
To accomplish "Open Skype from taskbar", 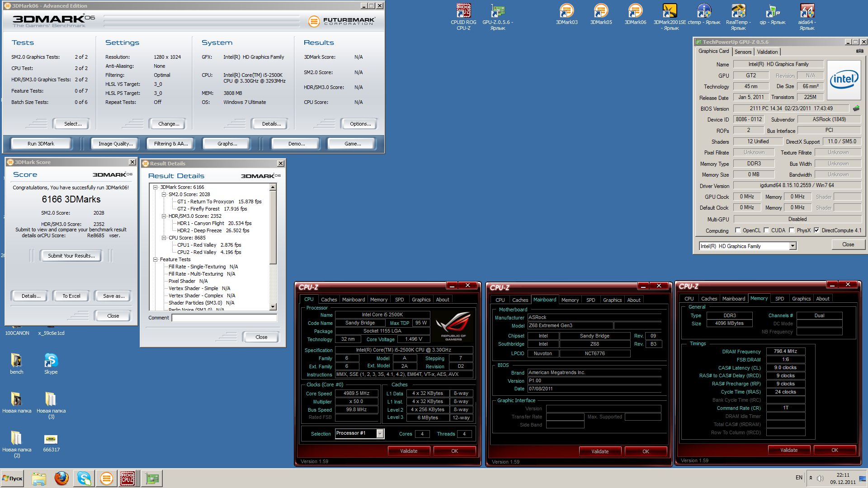I will 84,479.
